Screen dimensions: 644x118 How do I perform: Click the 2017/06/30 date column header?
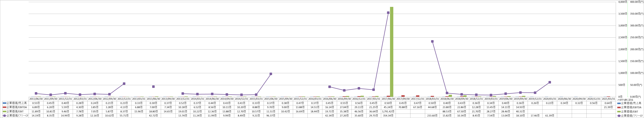point(388,99)
